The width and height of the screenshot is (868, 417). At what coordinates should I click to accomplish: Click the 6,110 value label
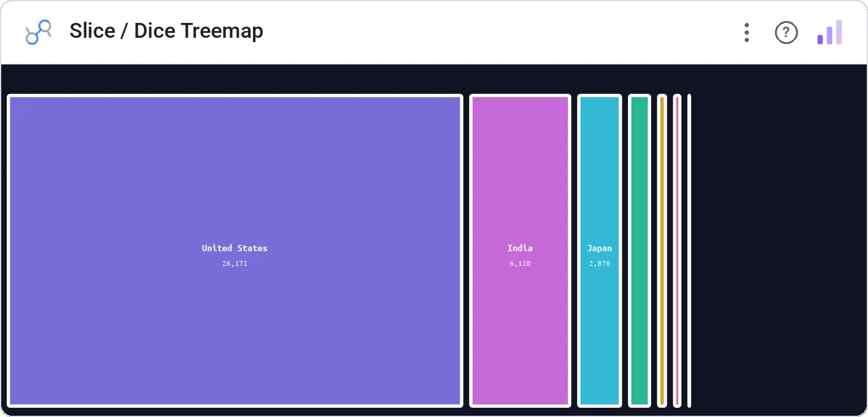520,263
